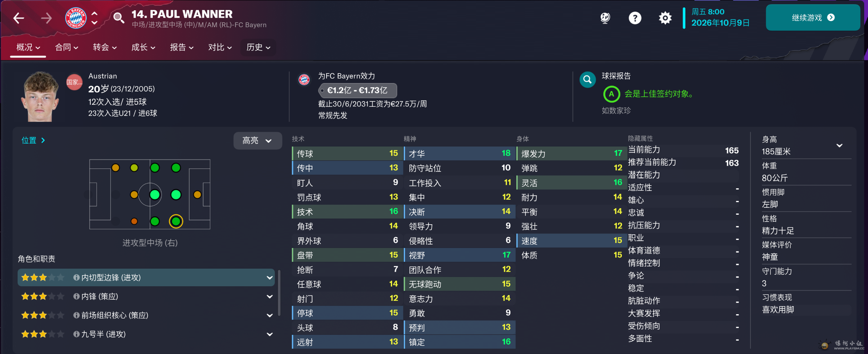
Task: Open the magnifier search icon
Action: pos(119,18)
